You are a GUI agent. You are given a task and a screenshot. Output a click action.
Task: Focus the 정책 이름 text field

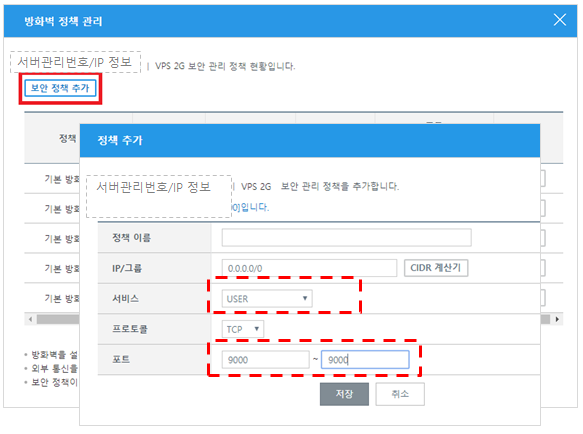click(347, 238)
